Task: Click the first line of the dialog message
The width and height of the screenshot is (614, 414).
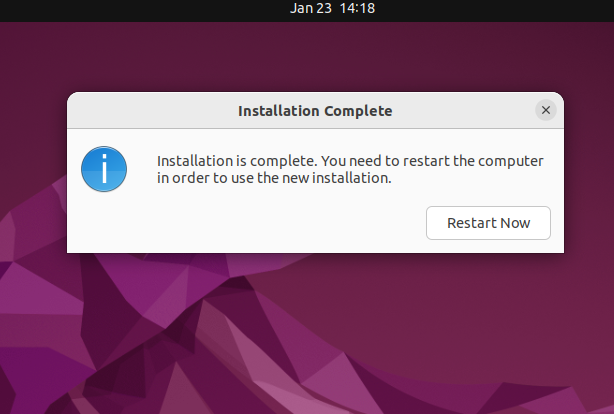Action: [x=350, y=161]
